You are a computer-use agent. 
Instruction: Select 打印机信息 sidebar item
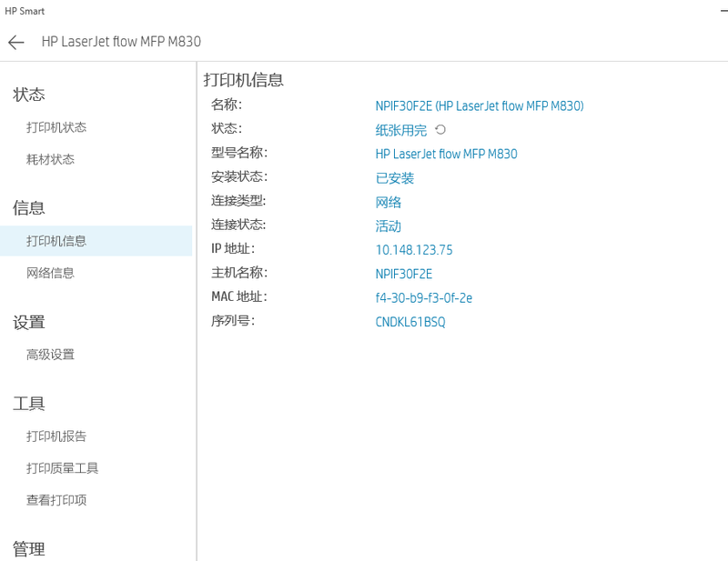(96, 241)
